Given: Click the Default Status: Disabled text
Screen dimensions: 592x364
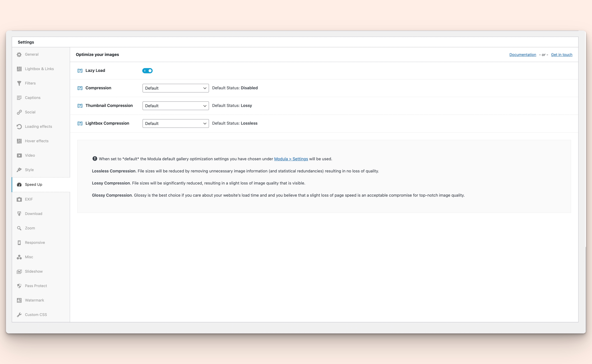Looking at the screenshot, I should pos(235,88).
